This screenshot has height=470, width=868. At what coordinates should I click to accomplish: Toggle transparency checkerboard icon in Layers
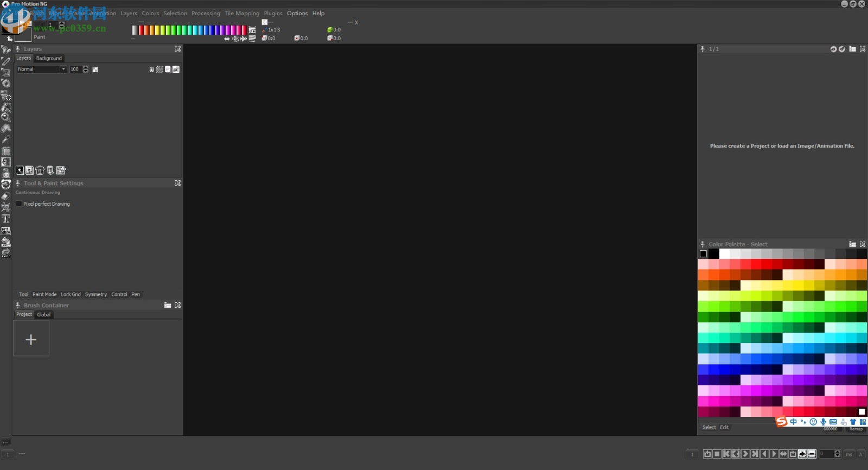coord(159,69)
